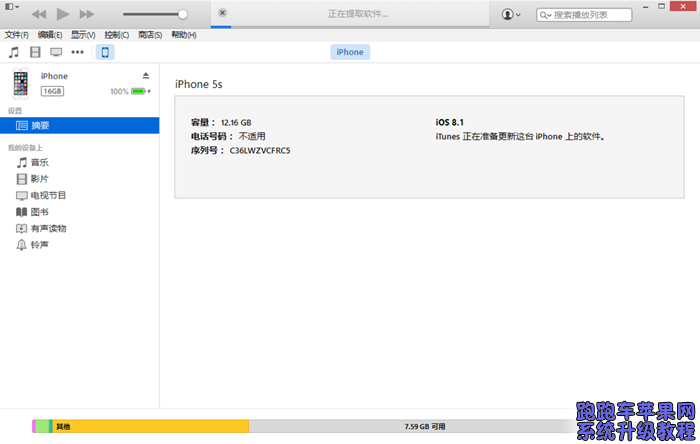This screenshot has width=700, height=444.
Task: Select the iPhone device button in toolbar
Action: pos(105,52)
